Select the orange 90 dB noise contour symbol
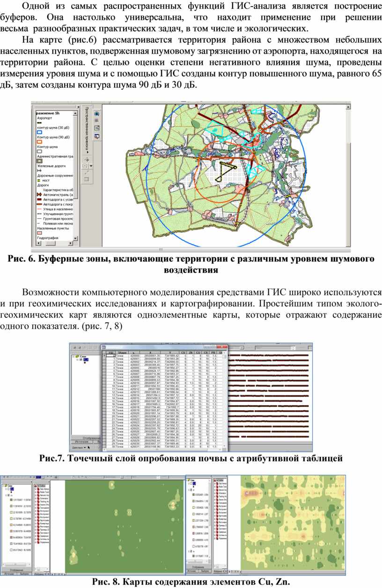Screen dimensions: 382x588 click(39, 142)
